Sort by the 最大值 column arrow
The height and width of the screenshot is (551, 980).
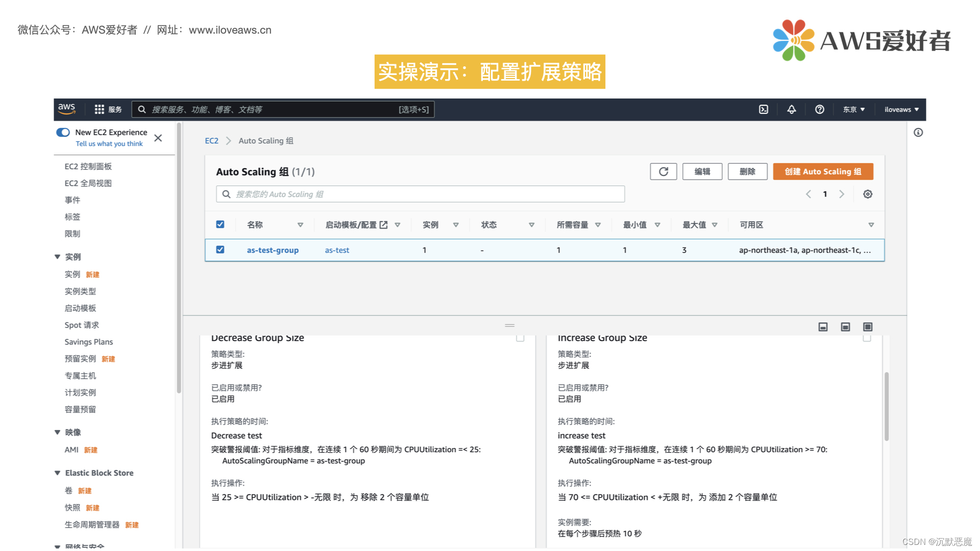pyautogui.click(x=715, y=225)
